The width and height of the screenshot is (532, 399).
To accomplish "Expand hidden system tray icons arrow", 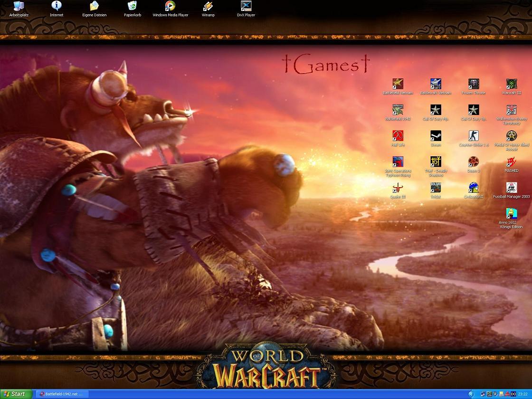I will point(471,394).
